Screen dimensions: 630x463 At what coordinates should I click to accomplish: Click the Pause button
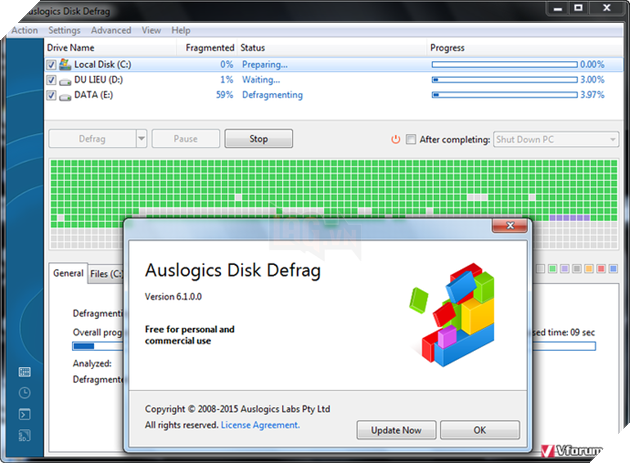(186, 139)
